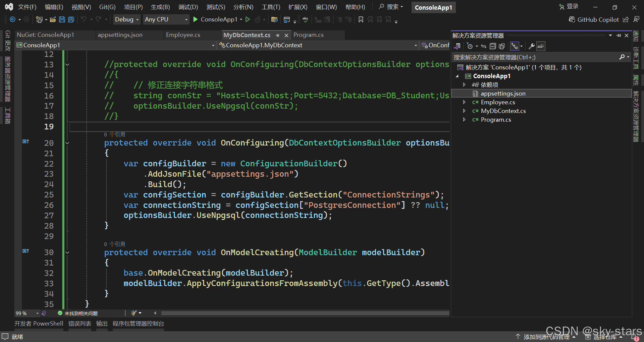The height and width of the screenshot is (342, 644).
Task: Click the navigate backward arrow icon
Action: [x=12, y=19]
